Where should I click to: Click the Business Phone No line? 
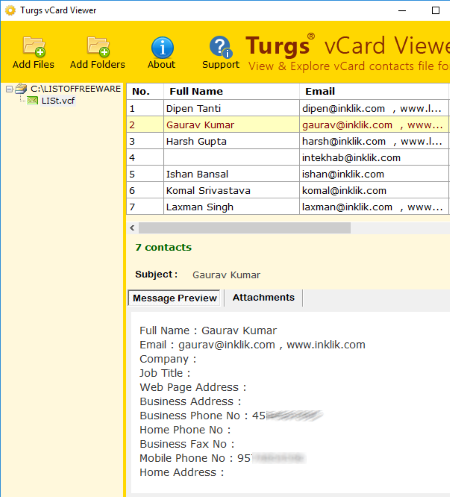[x=231, y=416]
